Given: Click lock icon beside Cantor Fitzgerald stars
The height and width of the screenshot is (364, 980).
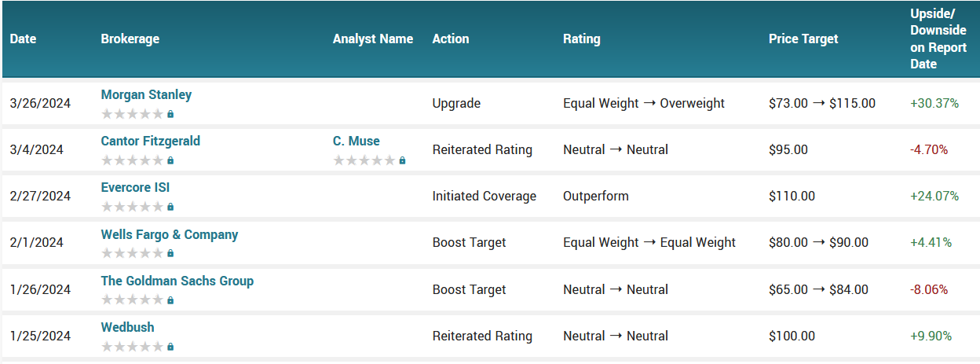Looking at the screenshot, I should click(x=170, y=160).
